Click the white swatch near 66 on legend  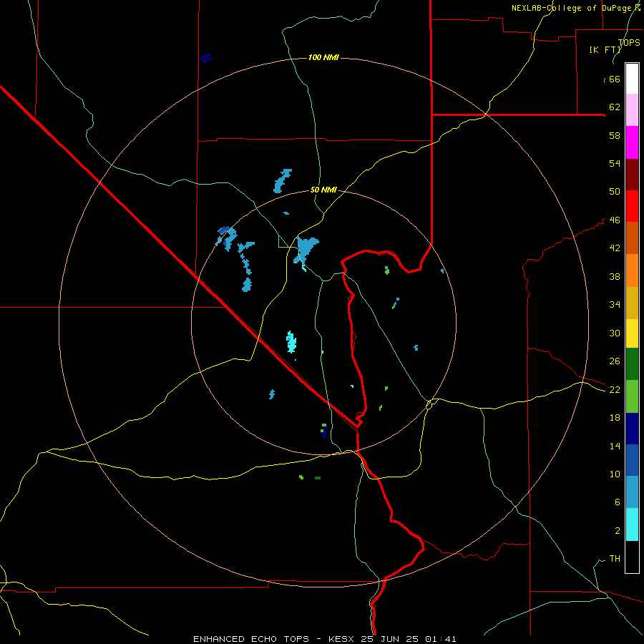click(x=632, y=79)
